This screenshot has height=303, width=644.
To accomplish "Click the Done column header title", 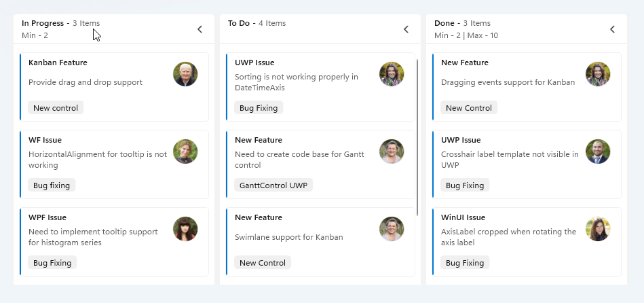I will 444,23.
